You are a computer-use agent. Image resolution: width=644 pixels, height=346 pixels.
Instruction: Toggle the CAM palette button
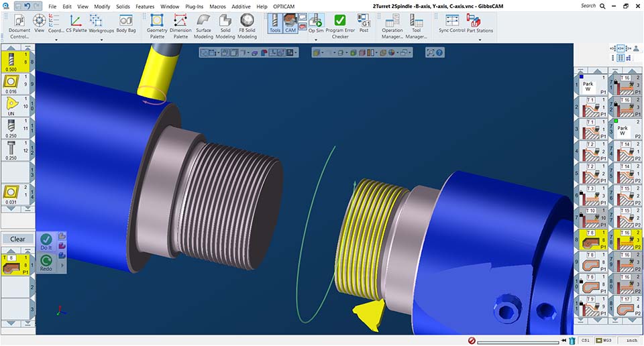pyautogui.click(x=290, y=23)
